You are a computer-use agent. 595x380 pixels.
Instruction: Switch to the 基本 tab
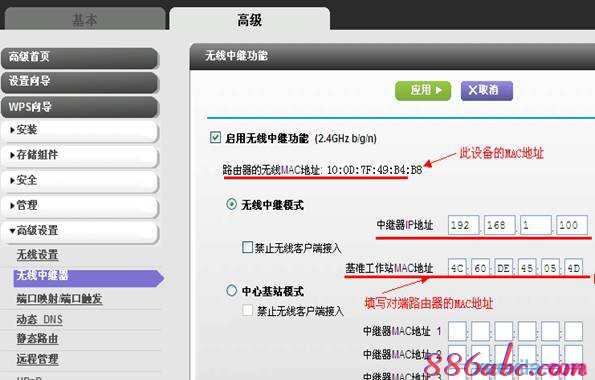tap(85, 19)
